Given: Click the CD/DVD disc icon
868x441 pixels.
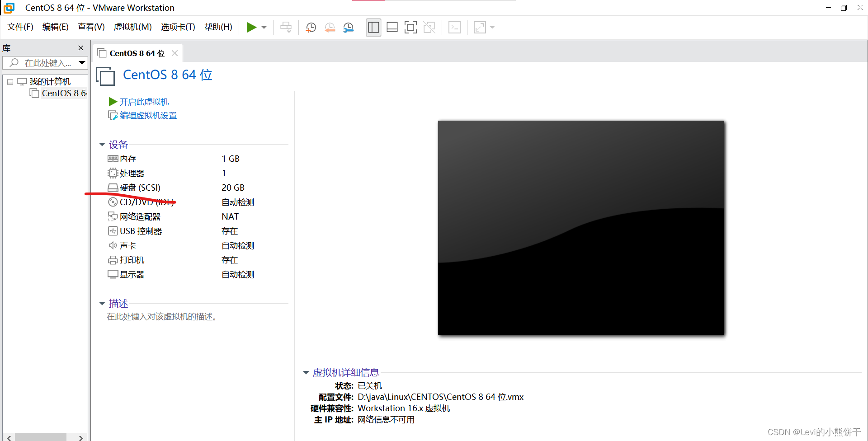Looking at the screenshot, I should 113,202.
